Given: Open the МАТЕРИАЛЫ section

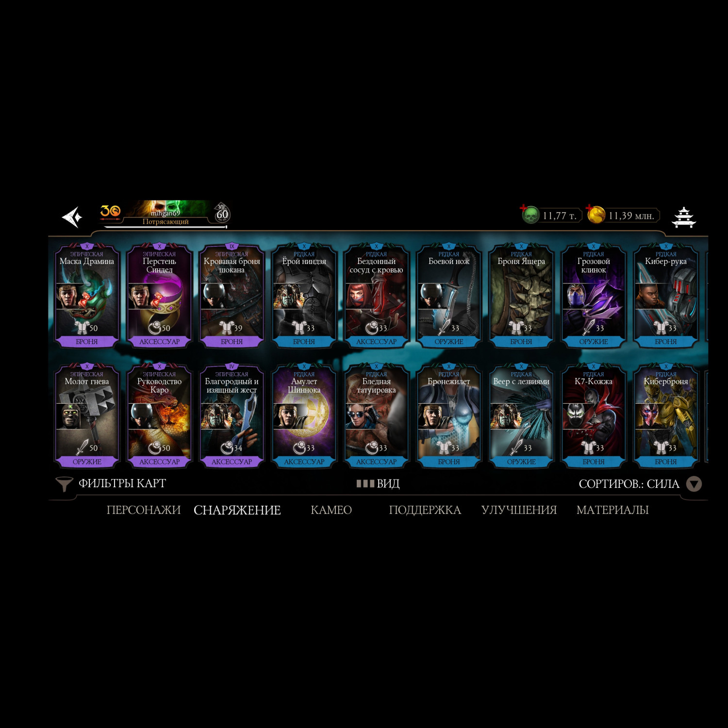Looking at the screenshot, I should 612,510.
